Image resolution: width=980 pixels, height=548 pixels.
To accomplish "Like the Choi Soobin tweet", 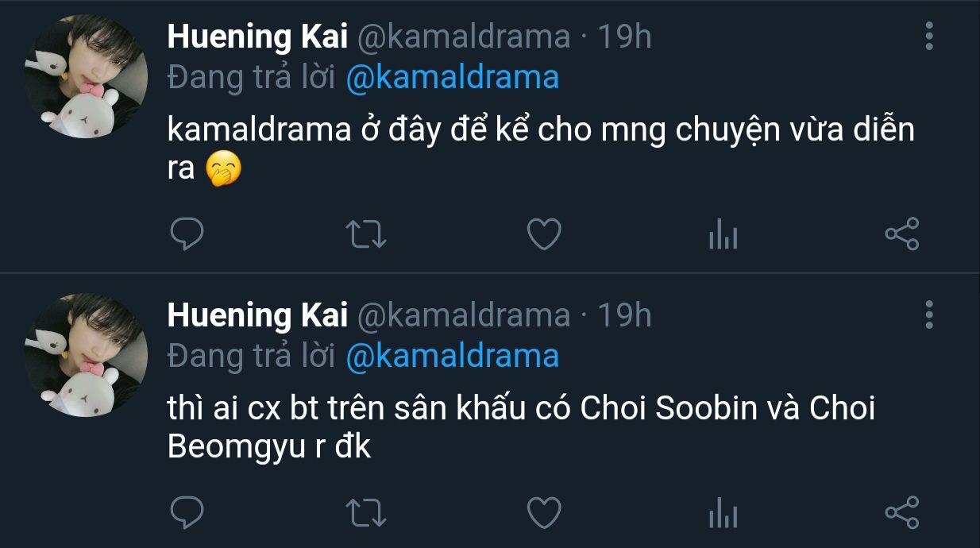I will 545,512.
